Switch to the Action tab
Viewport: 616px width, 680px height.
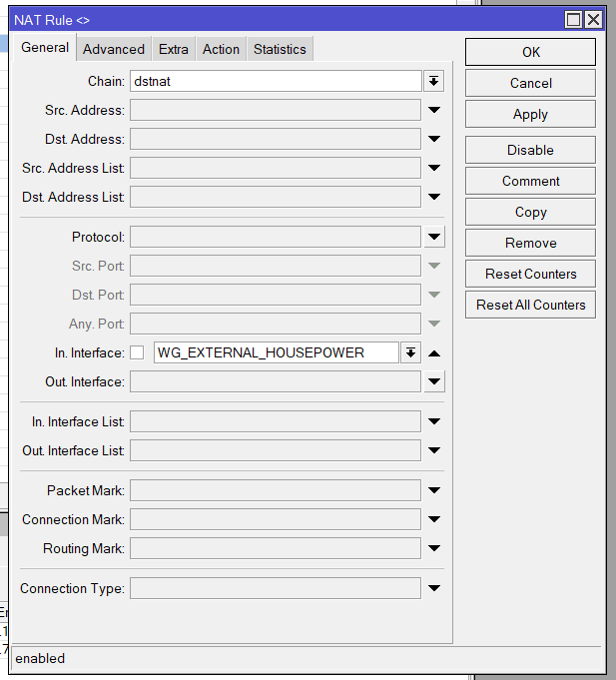221,49
